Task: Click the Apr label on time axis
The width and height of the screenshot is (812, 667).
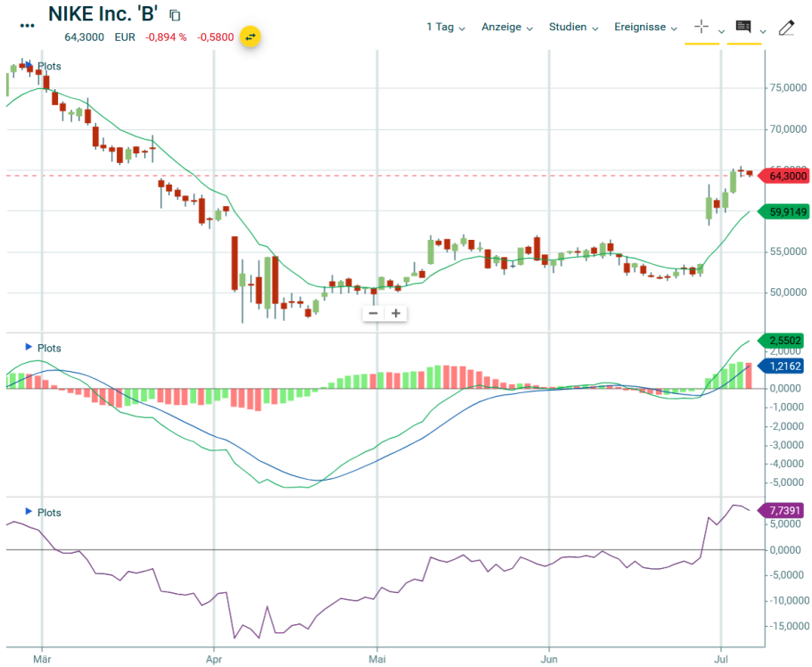Action: pyautogui.click(x=213, y=659)
